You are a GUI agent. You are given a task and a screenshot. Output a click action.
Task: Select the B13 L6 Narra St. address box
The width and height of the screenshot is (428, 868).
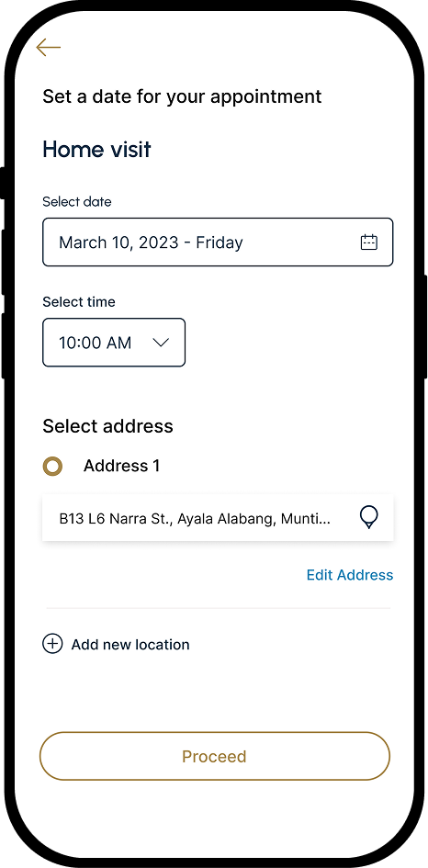(218, 518)
